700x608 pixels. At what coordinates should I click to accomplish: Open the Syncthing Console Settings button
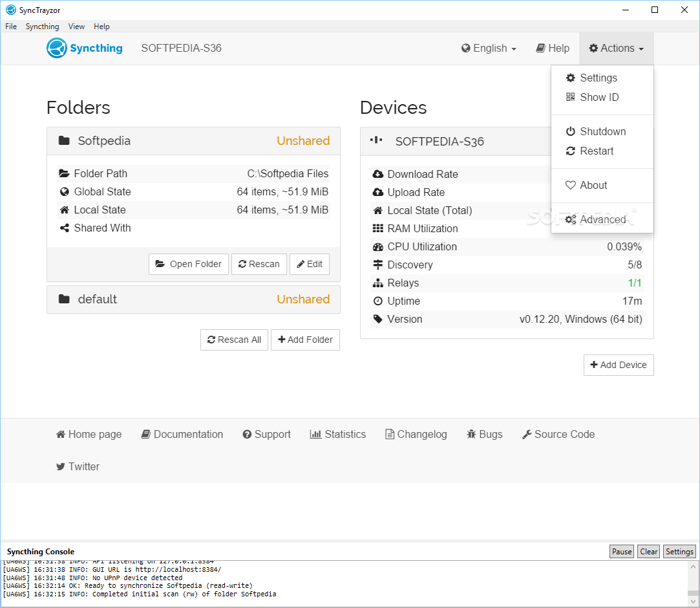(x=679, y=551)
